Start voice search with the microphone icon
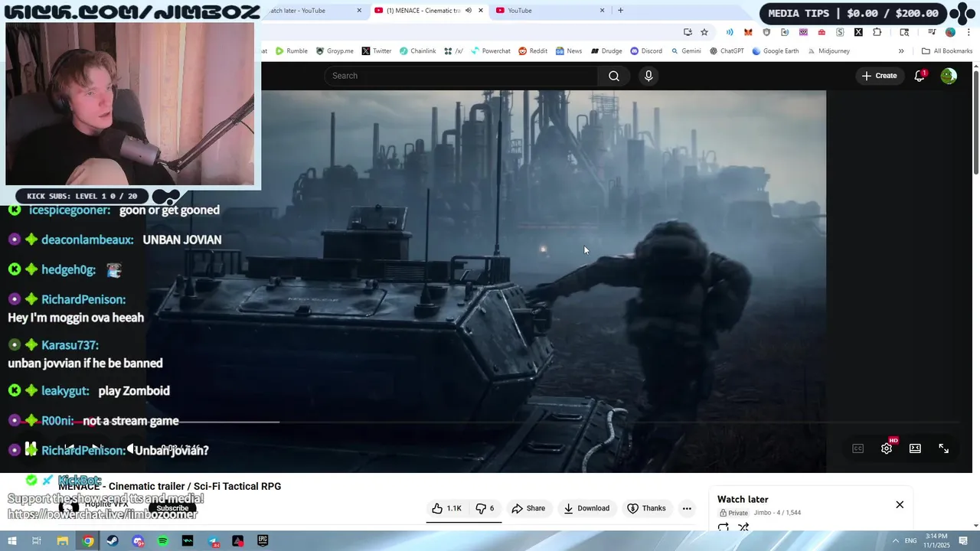Image resolution: width=980 pixels, height=551 pixels. 648,76
